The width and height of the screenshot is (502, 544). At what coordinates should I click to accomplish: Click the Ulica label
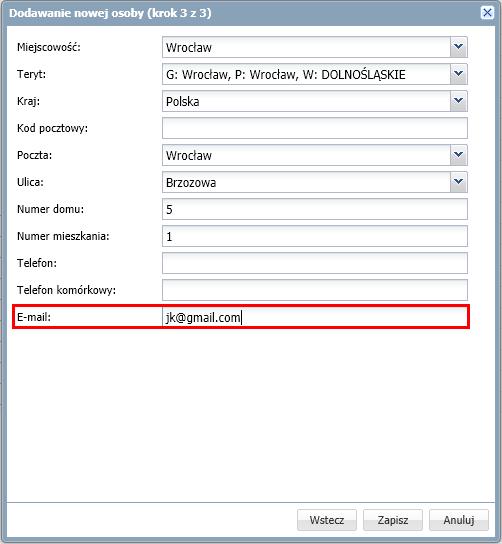pyautogui.click(x=31, y=182)
